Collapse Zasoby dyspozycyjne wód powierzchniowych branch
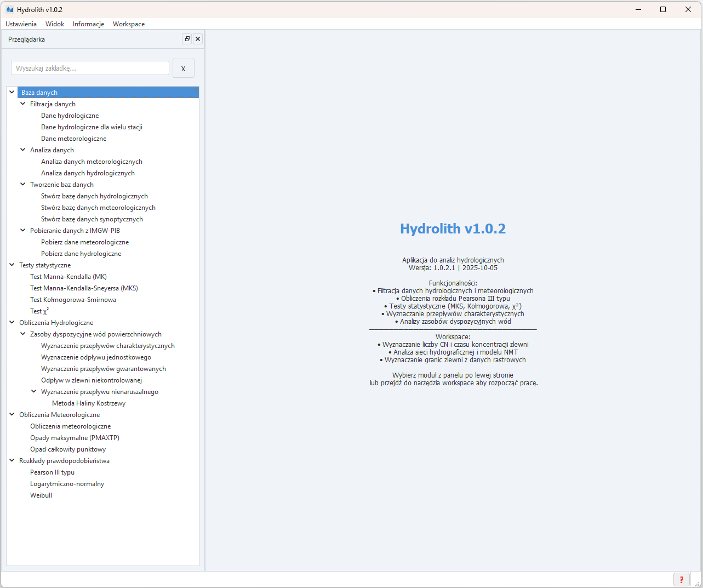The image size is (703, 588). coord(23,334)
